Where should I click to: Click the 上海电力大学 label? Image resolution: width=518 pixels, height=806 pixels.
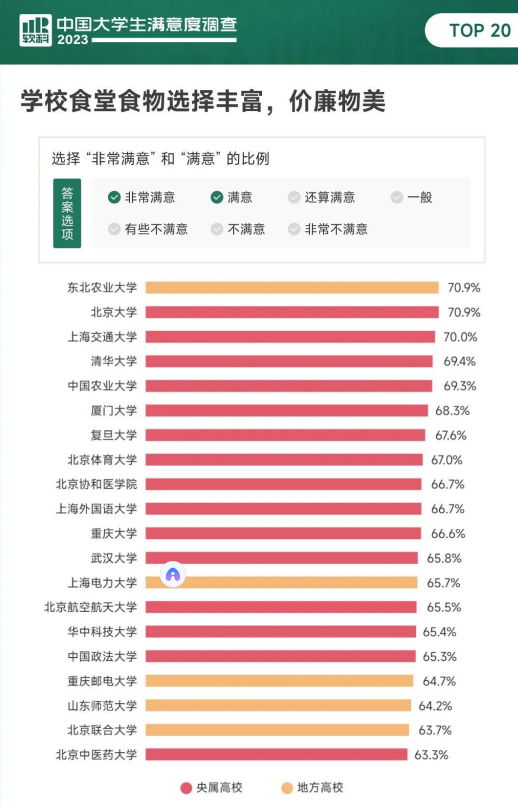(102, 583)
